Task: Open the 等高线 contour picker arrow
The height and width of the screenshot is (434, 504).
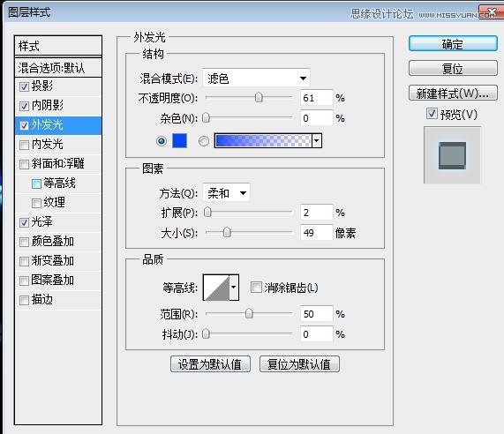Action: tap(234, 288)
